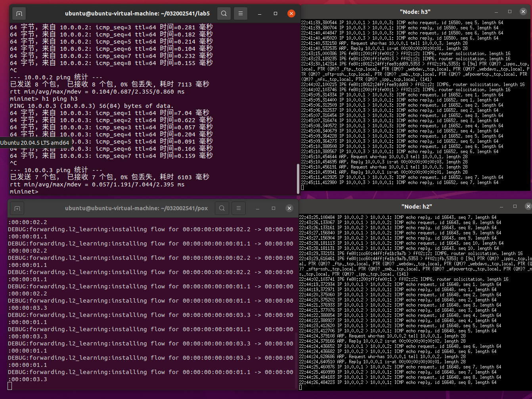Image resolution: width=532 pixels, height=399 pixels.
Task: Click the h2 line timestamped 22:44:24.379166
Action: (382, 341)
